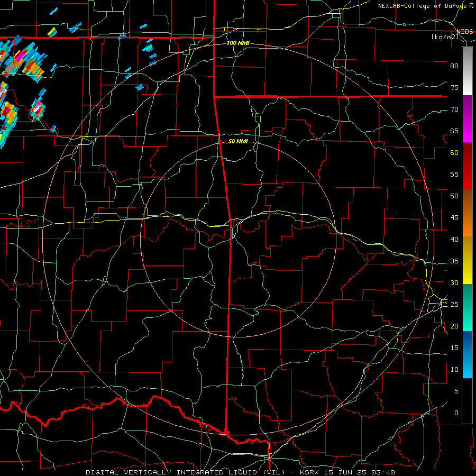
Task: Click the 60 value on the legend
Action: 454,153
